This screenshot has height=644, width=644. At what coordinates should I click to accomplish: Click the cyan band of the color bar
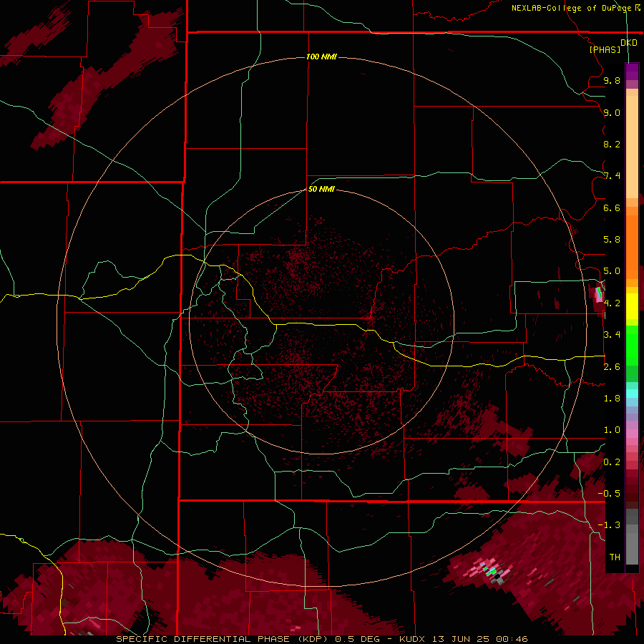click(x=632, y=394)
